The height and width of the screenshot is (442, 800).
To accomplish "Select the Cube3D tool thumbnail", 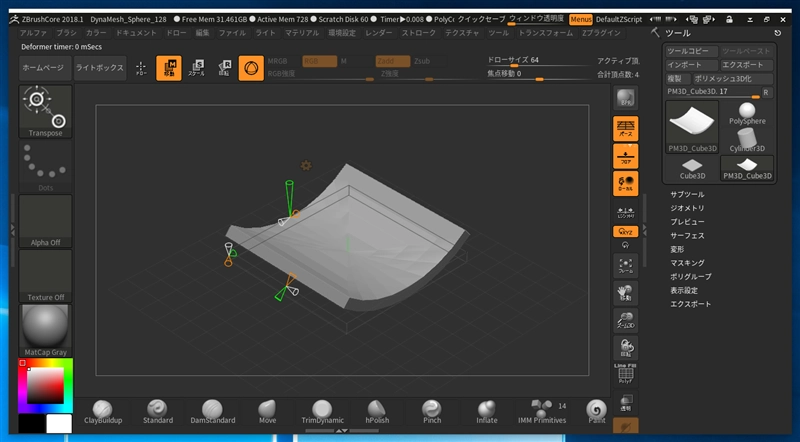I will (692, 168).
